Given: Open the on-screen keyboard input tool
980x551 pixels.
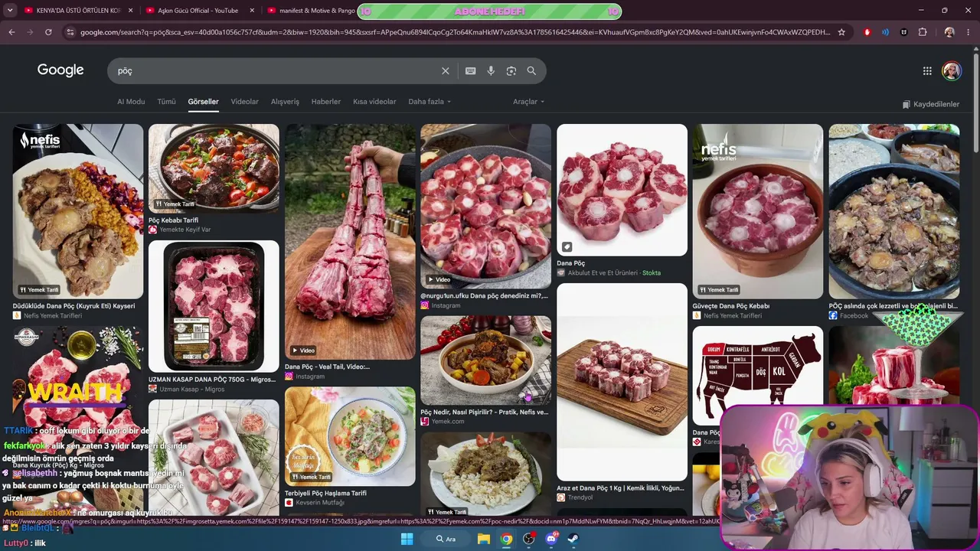Looking at the screenshot, I should 471,70.
